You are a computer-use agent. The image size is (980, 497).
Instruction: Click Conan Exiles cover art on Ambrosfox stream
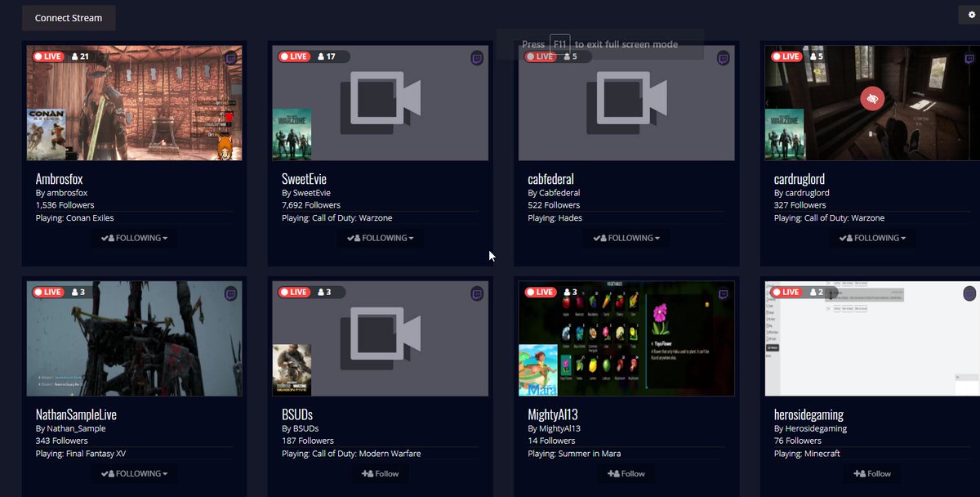[46, 135]
